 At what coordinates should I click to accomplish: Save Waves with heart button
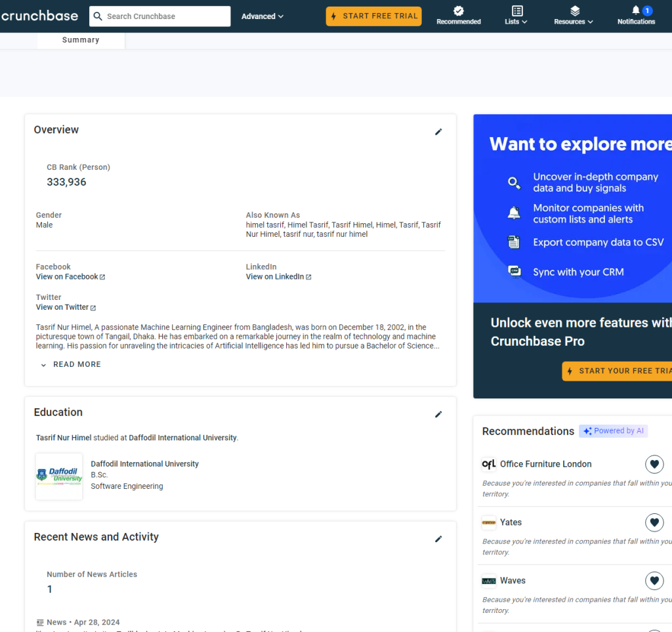[654, 581]
